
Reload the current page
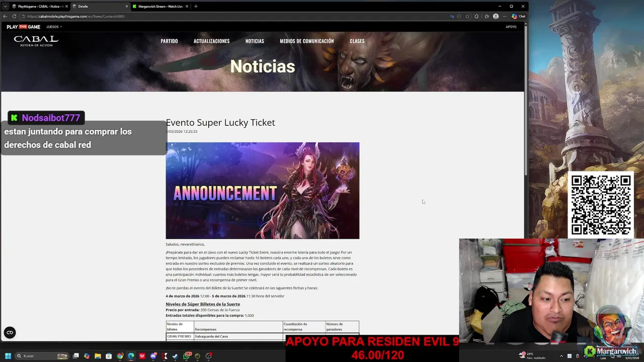click(x=14, y=16)
